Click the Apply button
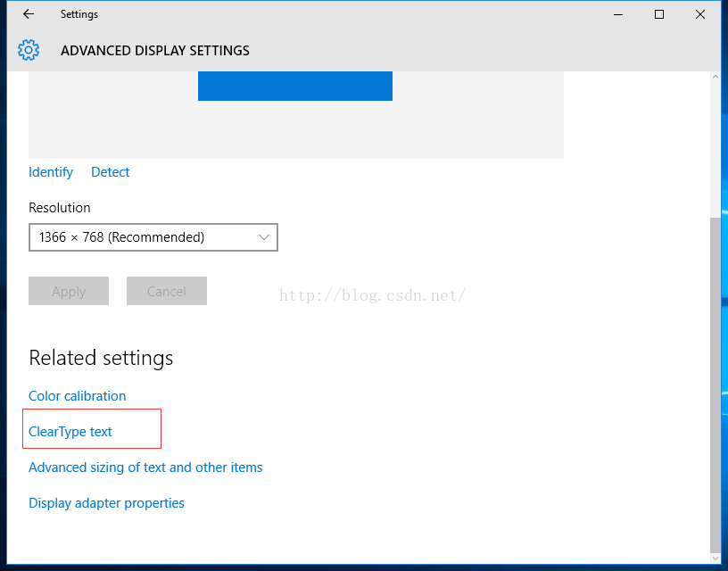Image resolution: width=728 pixels, height=571 pixels. pos(69,291)
